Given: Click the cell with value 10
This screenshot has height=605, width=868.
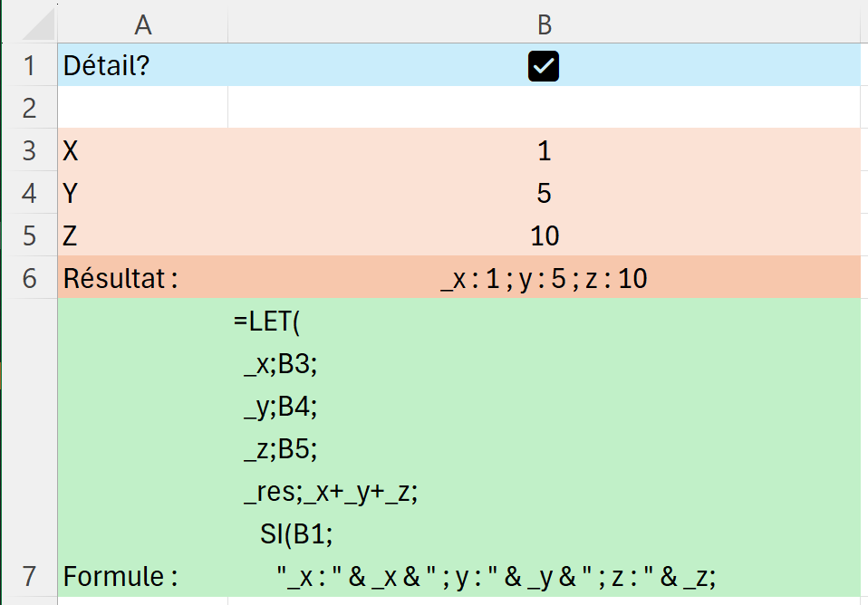Looking at the screenshot, I should click(x=544, y=235).
